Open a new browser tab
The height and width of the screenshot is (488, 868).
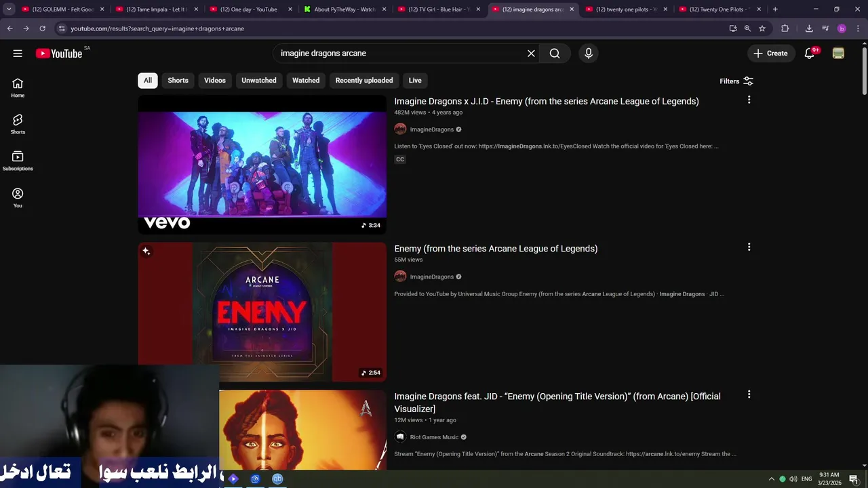coord(775,9)
